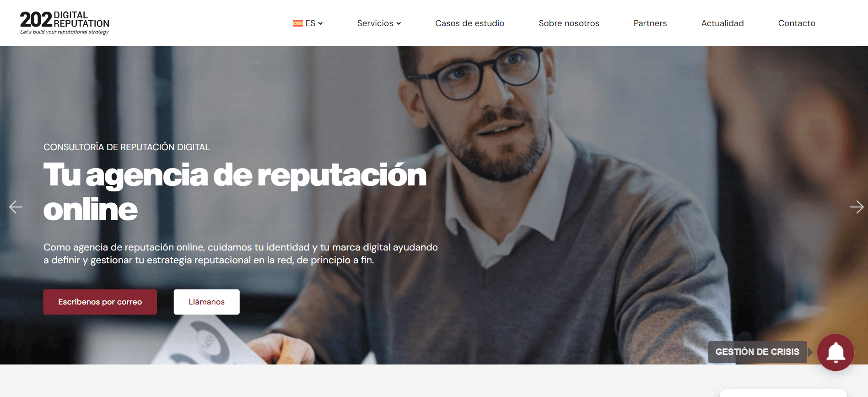Click the logo tagline text

tap(65, 32)
